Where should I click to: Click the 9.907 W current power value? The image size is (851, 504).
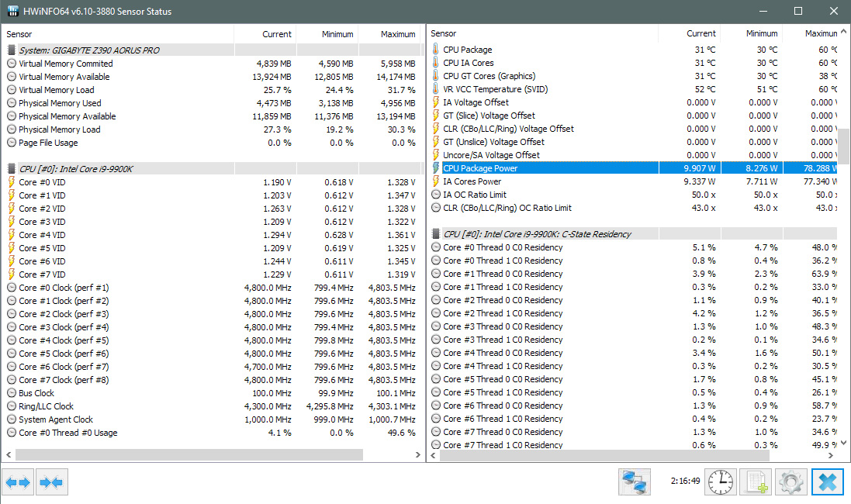point(699,168)
